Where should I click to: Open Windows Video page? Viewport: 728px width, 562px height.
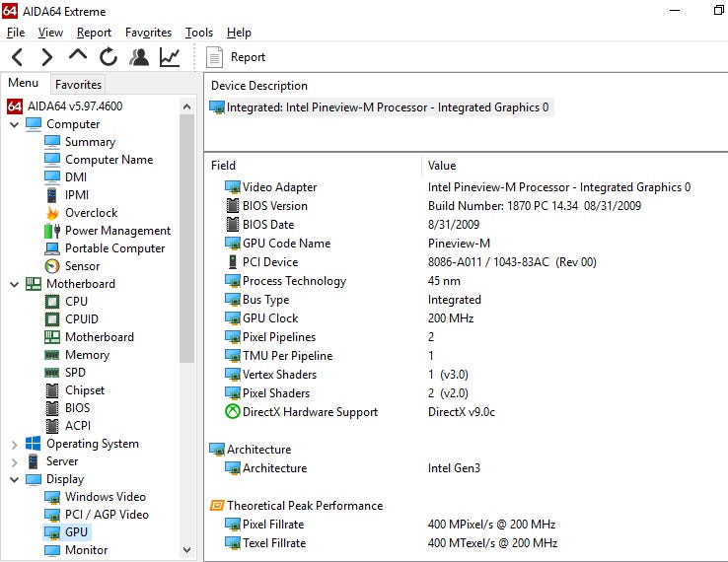(x=95, y=497)
